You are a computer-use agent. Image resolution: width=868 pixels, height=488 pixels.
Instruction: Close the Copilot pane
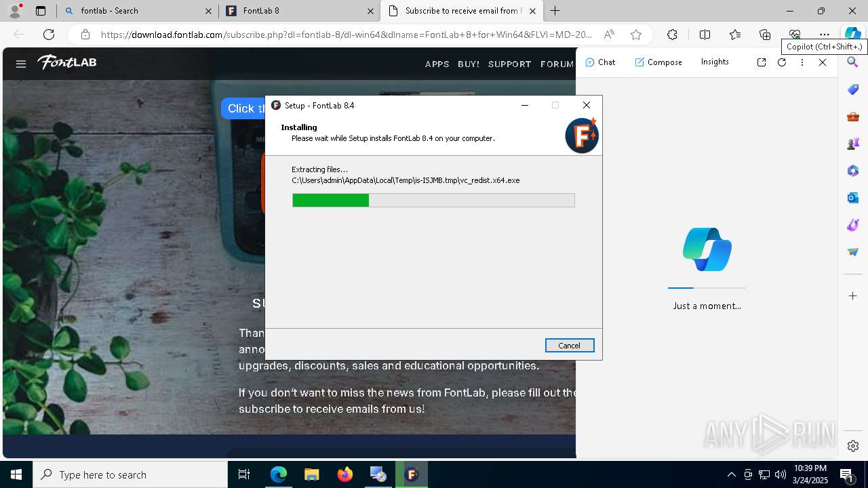pos(823,62)
